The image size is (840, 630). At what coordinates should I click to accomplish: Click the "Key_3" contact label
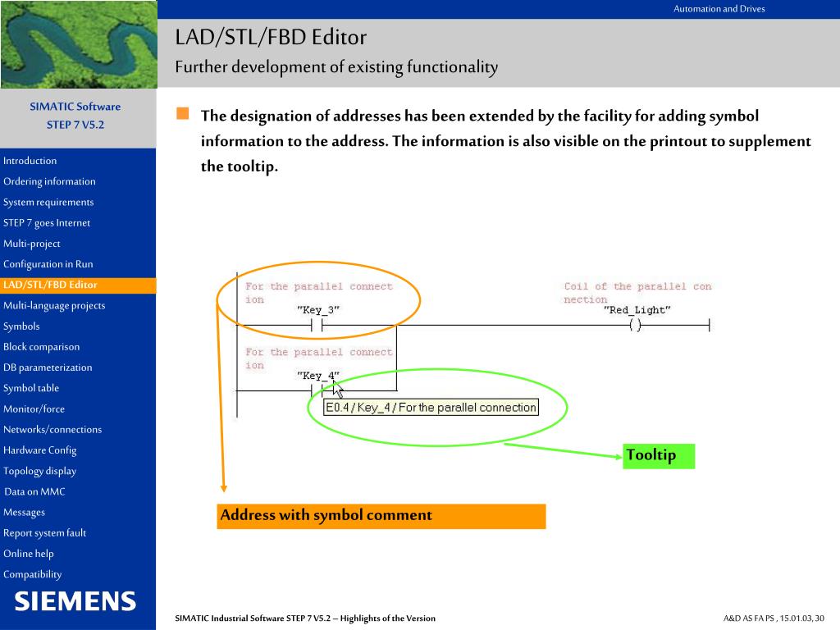point(318,310)
